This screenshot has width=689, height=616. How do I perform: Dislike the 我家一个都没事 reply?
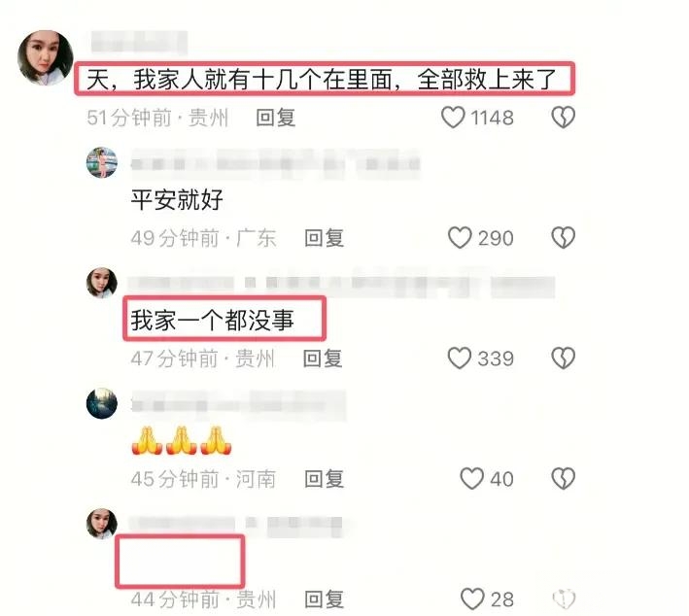tap(564, 358)
